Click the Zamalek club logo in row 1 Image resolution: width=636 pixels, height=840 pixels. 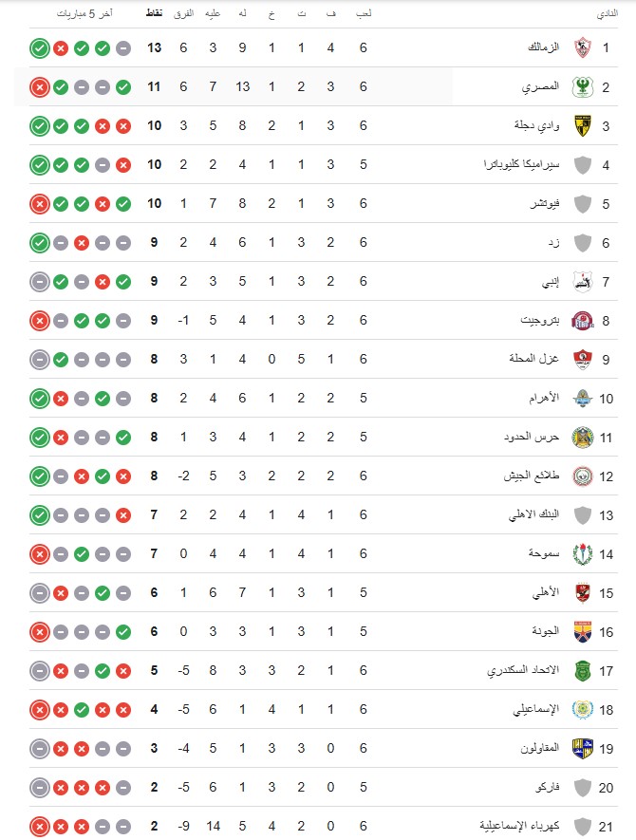(x=583, y=47)
